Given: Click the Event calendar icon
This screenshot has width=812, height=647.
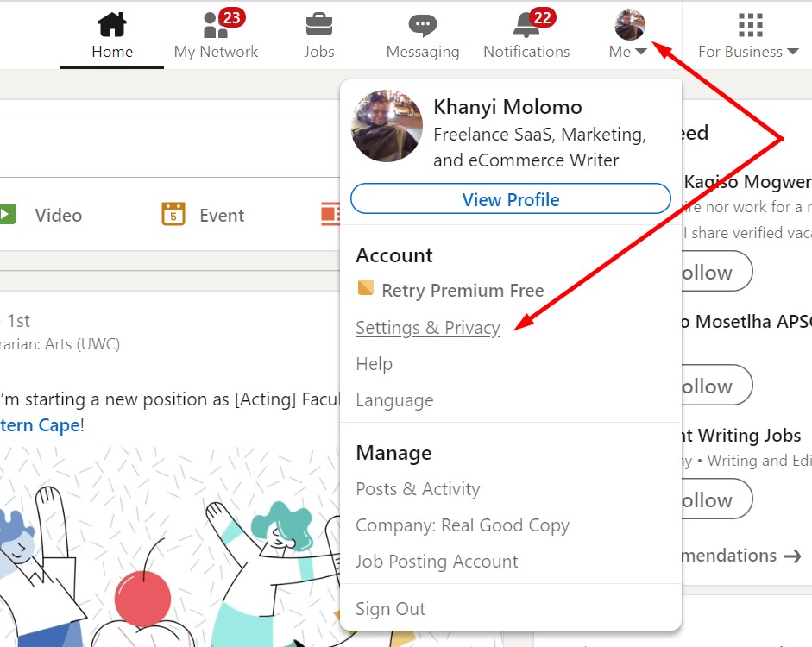Looking at the screenshot, I should point(173,214).
